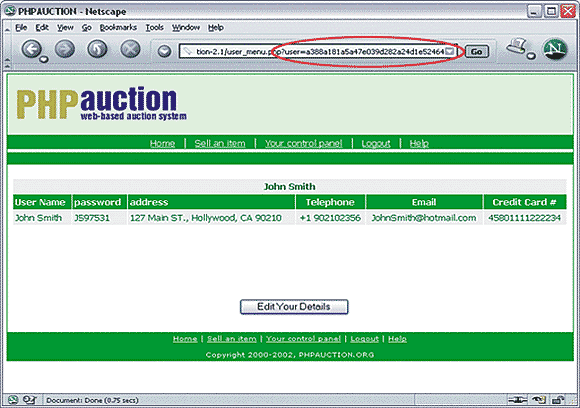Click the status bar icon left of the lock
This screenshot has width=580, height=408.
click(539, 399)
